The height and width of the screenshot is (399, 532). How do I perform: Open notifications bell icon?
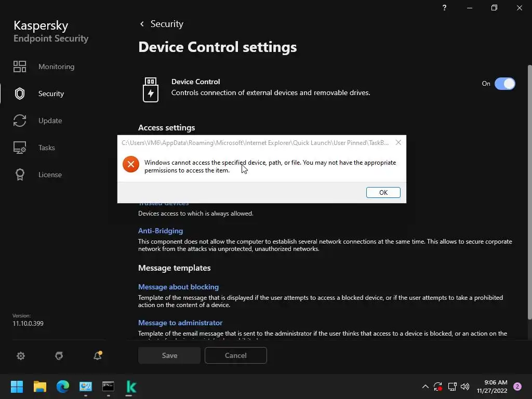click(x=98, y=355)
